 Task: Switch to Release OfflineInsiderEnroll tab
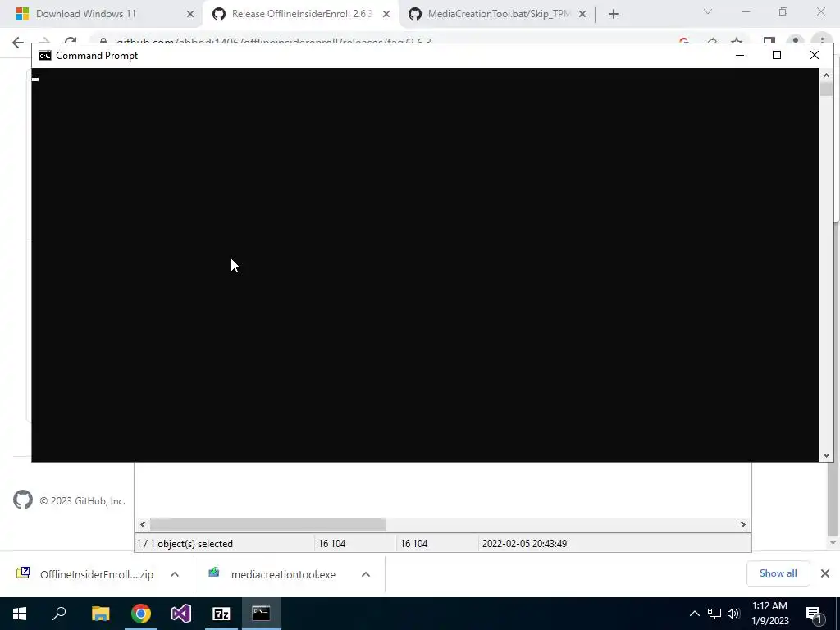(300, 14)
